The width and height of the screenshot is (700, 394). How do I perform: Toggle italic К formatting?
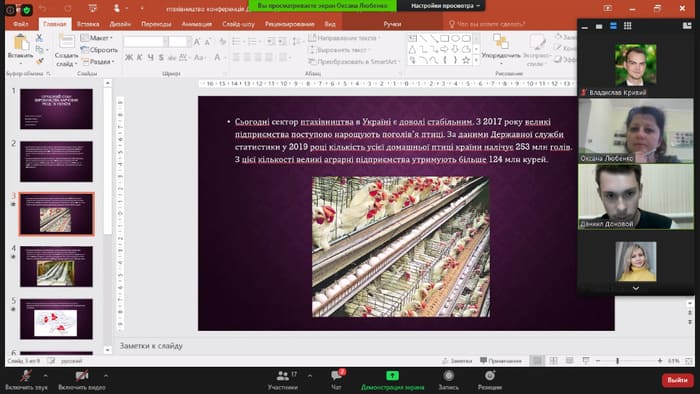pos(140,58)
